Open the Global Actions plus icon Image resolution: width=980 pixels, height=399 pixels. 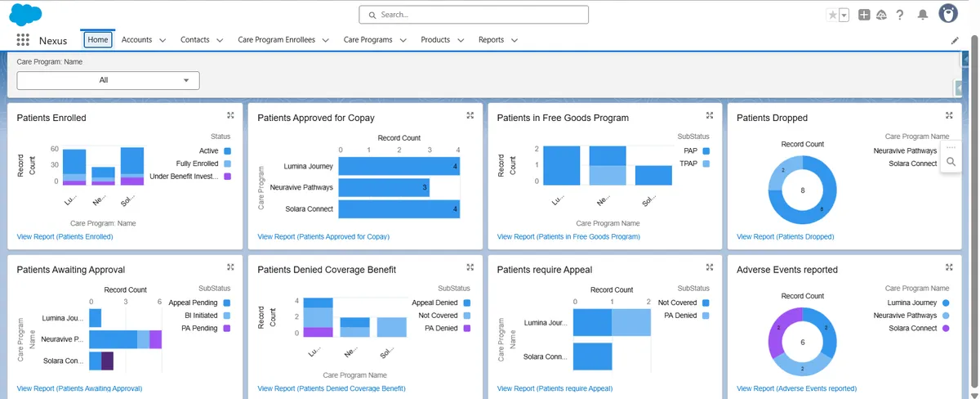[x=864, y=15]
